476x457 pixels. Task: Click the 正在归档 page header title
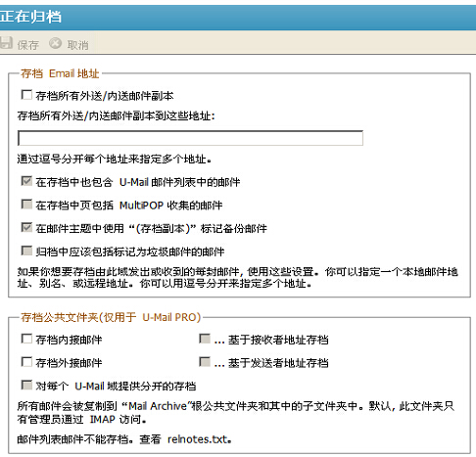pyautogui.click(x=30, y=17)
